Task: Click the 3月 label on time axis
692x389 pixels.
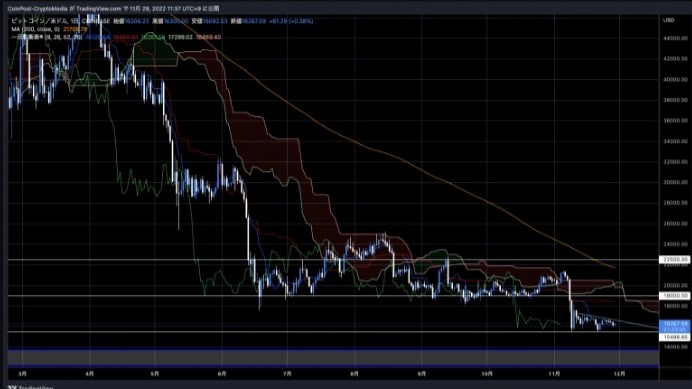Action: tap(23, 374)
